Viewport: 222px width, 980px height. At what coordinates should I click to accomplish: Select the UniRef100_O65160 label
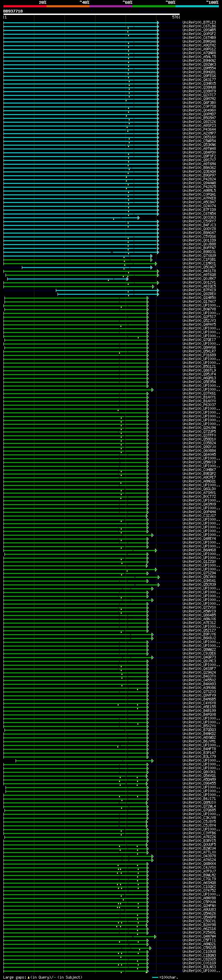(199, 137)
